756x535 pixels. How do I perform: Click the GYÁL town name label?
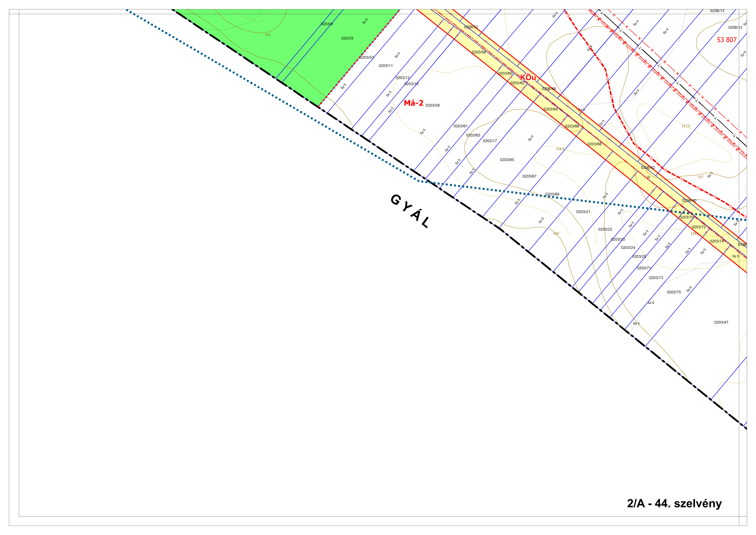point(410,211)
